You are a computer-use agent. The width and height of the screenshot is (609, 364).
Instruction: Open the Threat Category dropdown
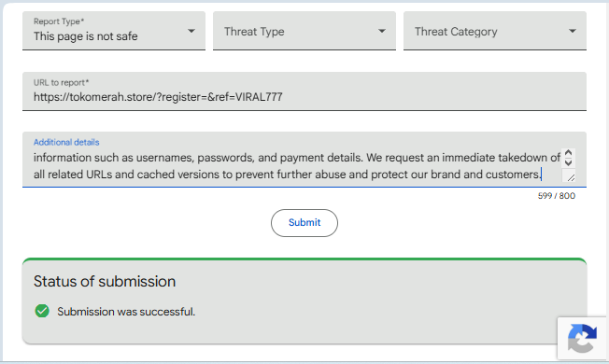coord(495,31)
